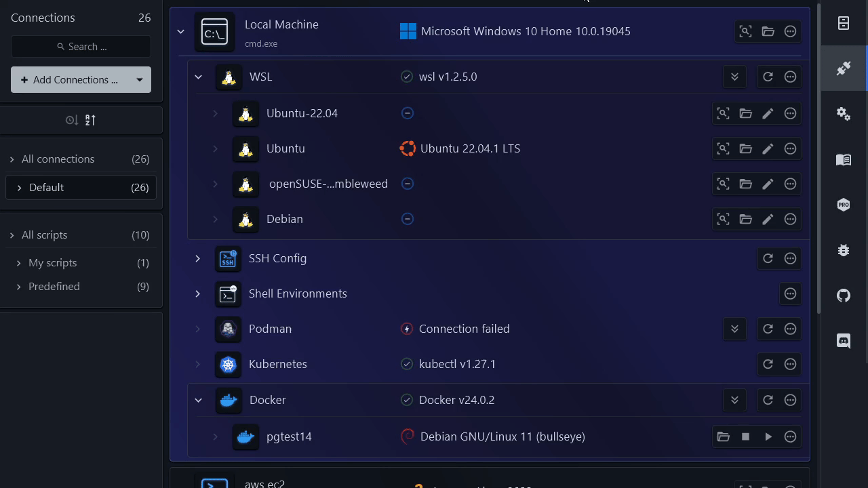Expand the SSH Config group
Image resolution: width=868 pixels, height=488 pixels.
(197, 258)
